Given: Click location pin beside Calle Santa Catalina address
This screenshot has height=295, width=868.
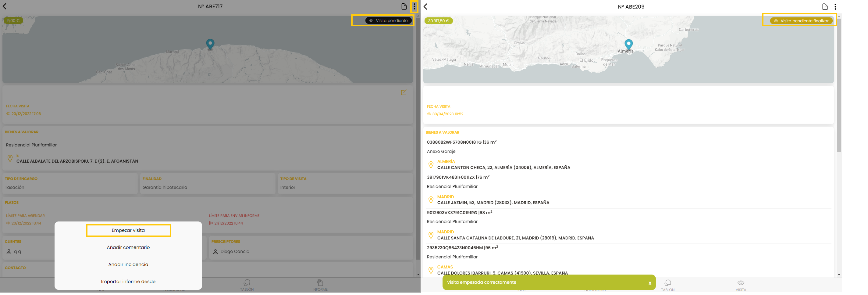Looking at the screenshot, I should click(x=431, y=235).
